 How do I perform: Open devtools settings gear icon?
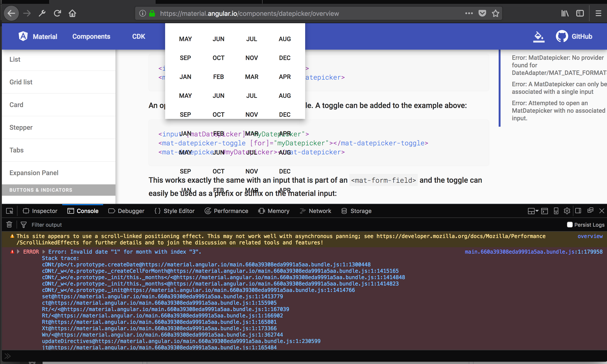click(567, 211)
